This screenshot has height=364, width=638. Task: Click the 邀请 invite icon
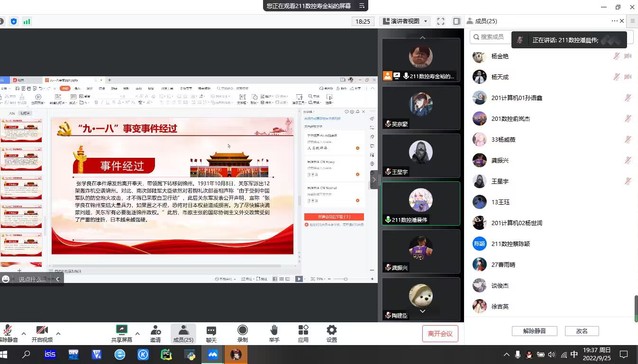pyautogui.click(x=155, y=333)
